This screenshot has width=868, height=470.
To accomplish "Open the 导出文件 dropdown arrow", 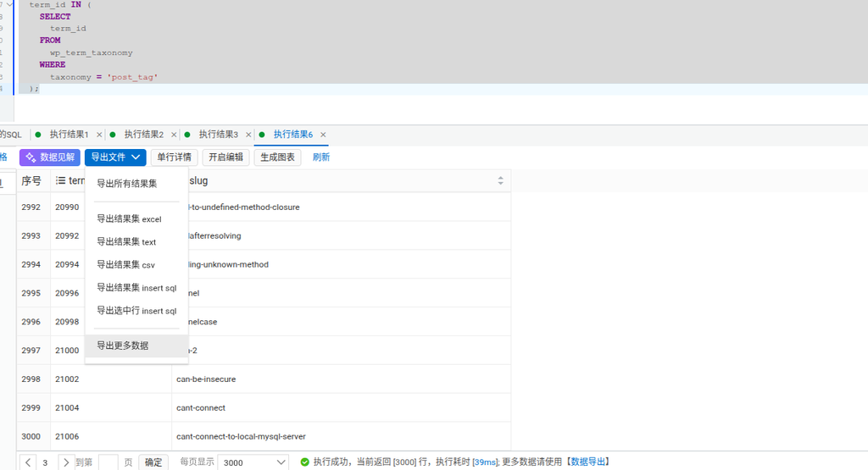I will [x=136, y=158].
